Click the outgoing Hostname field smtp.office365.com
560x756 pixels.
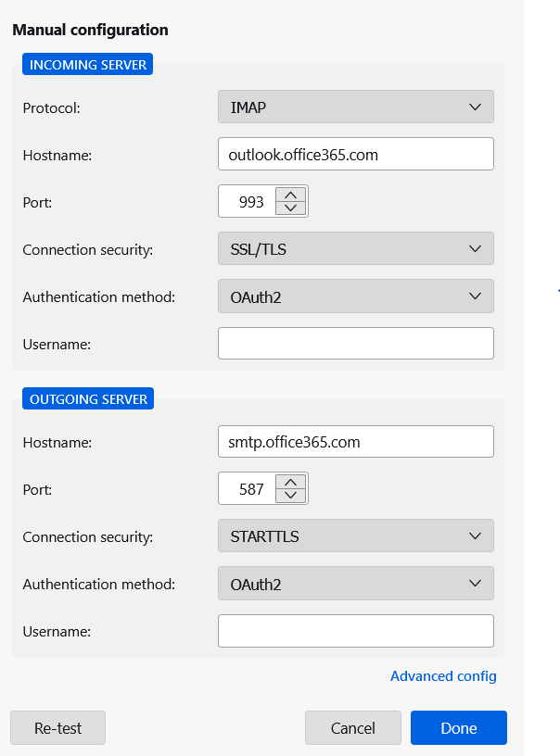(355, 442)
